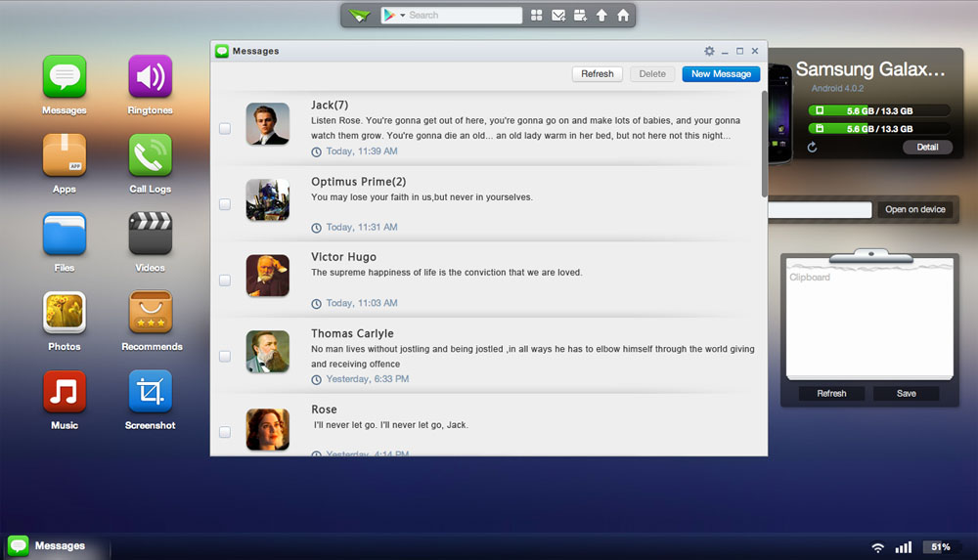Click the new message envelope toolbar icon
Viewport: 978px width, 560px height.
point(558,15)
